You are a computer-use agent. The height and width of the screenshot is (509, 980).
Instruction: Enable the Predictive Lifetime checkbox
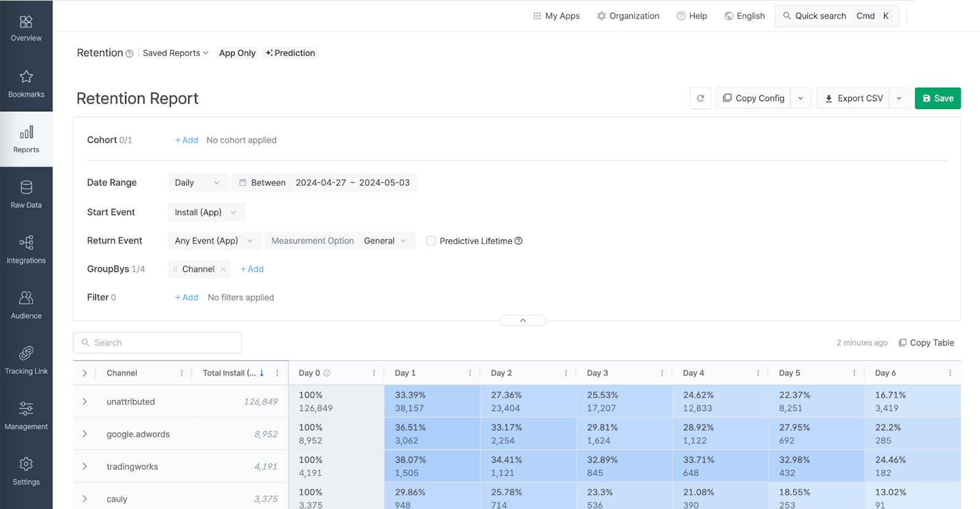[431, 241]
